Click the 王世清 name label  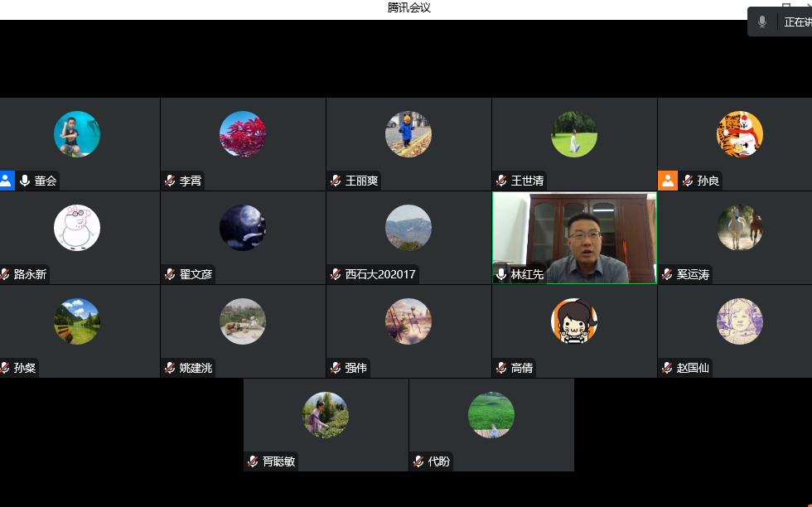[527, 181]
